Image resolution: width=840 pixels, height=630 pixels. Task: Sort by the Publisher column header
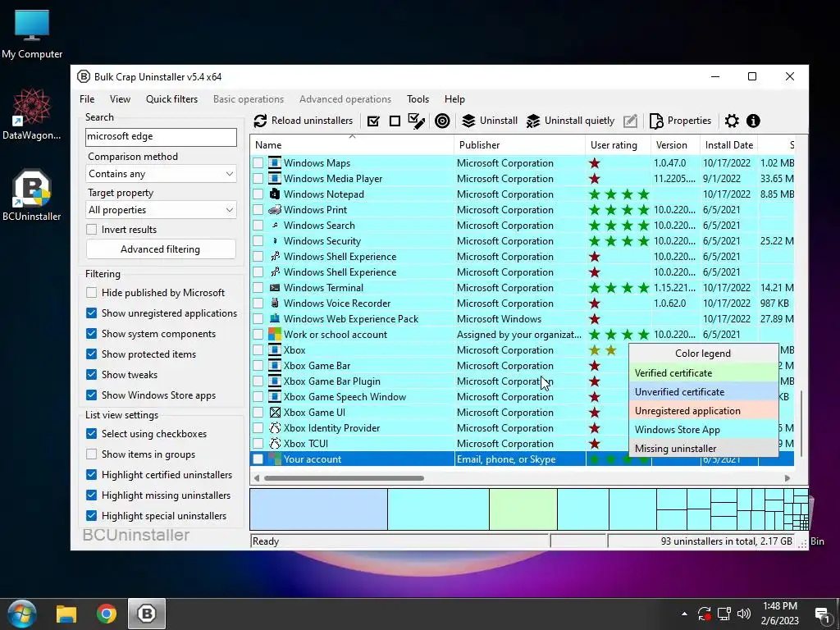519,144
